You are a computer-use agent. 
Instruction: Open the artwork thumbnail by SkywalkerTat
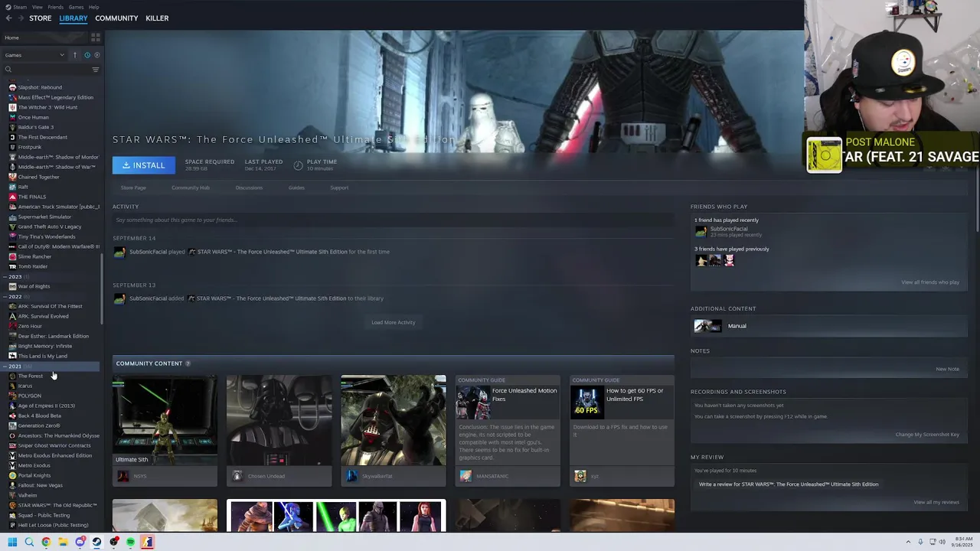394,420
